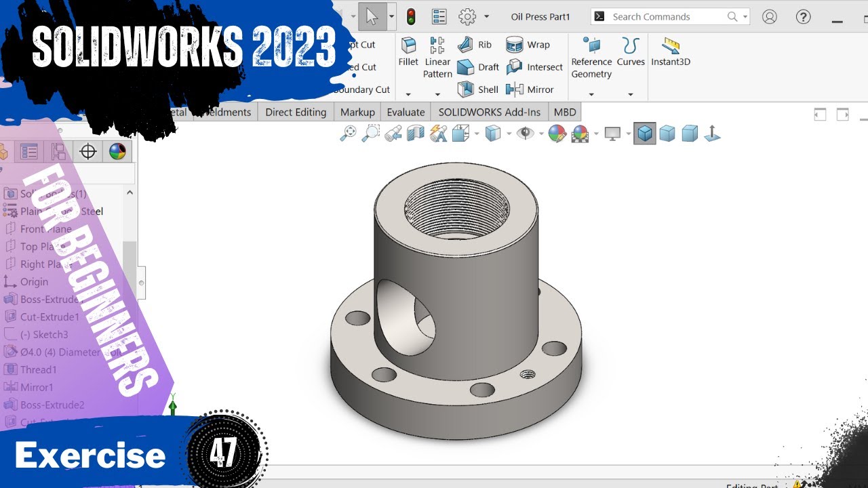Expand the Apply Scene dropdown arrow

pyautogui.click(x=596, y=134)
